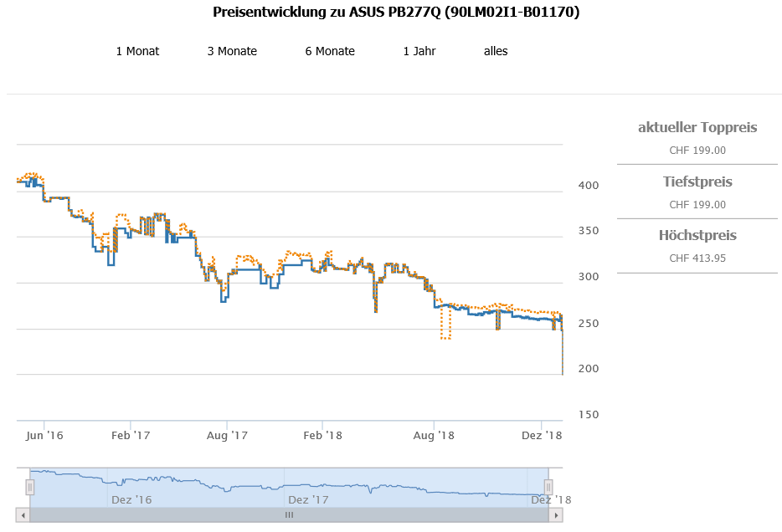This screenshot has height=532, width=782.
Task: Click the left navigator range handle
Action: click(x=30, y=487)
